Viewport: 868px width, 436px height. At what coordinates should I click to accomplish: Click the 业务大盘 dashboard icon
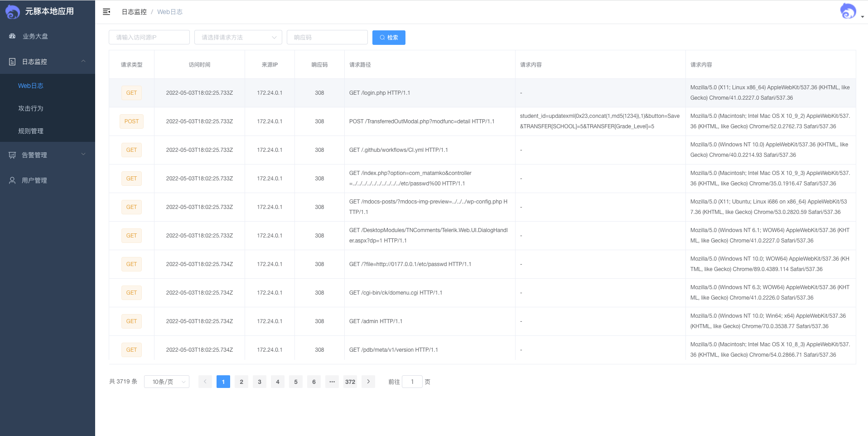coord(12,36)
